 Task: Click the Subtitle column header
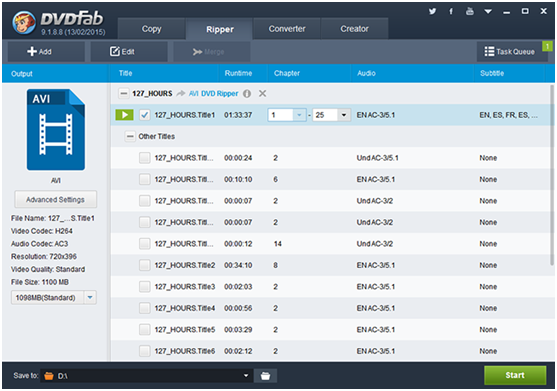pyautogui.click(x=492, y=73)
